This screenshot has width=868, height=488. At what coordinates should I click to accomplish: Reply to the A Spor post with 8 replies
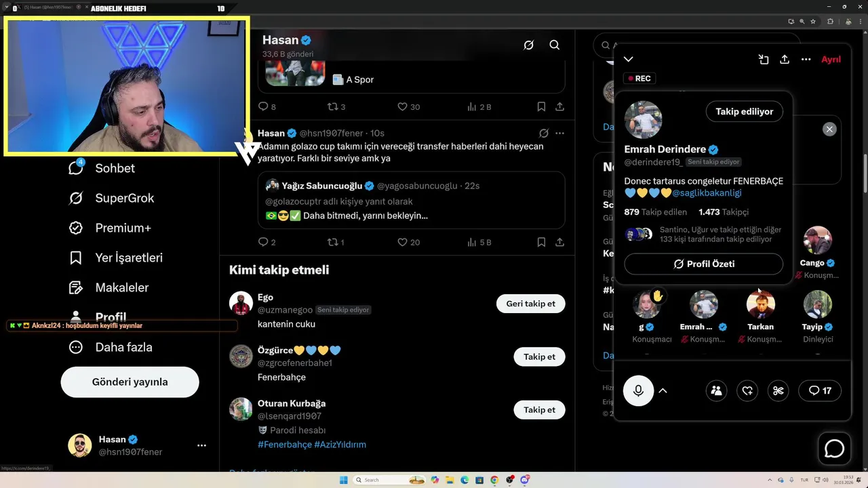click(267, 106)
